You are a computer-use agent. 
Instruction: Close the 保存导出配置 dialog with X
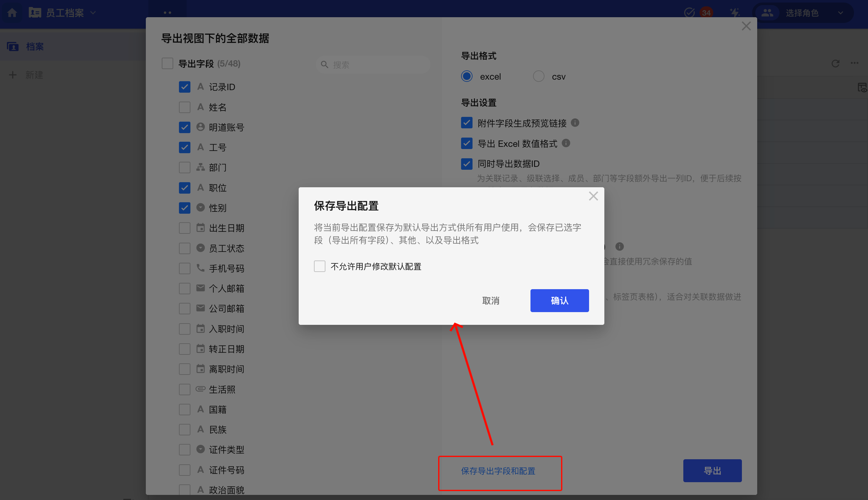(593, 196)
